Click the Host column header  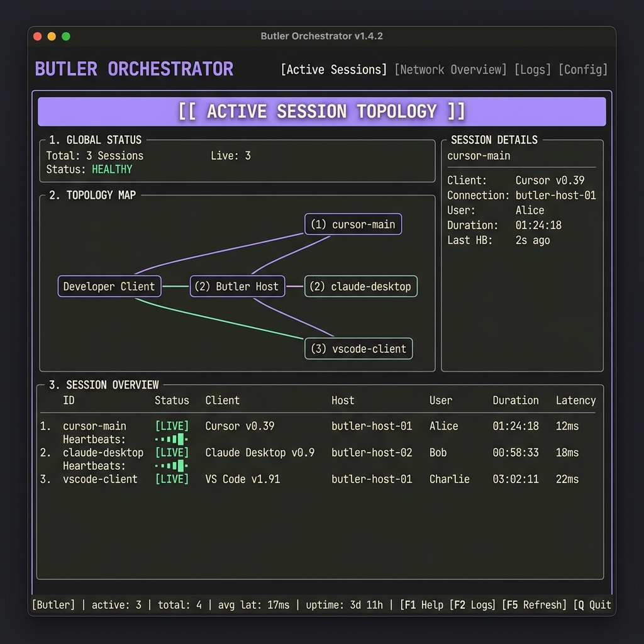point(343,401)
